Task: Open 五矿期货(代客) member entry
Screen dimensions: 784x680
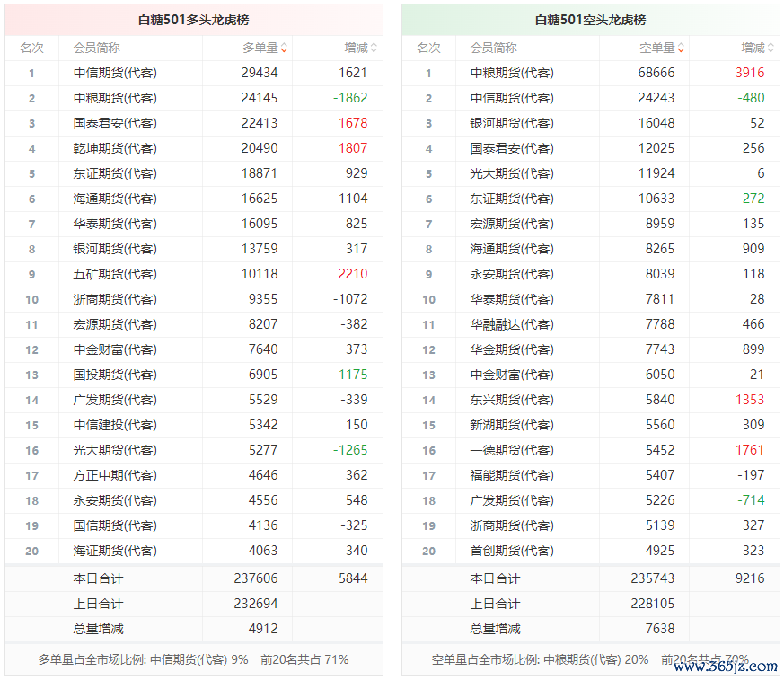Action: (115, 274)
